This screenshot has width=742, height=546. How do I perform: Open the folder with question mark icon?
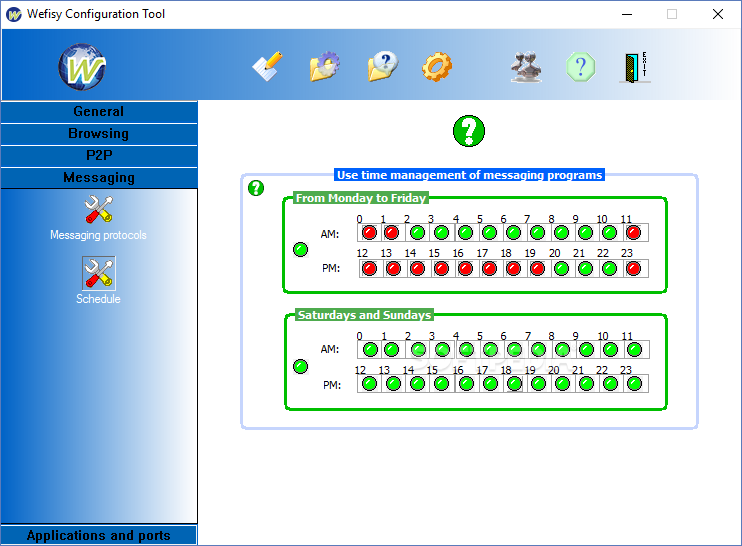point(383,66)
